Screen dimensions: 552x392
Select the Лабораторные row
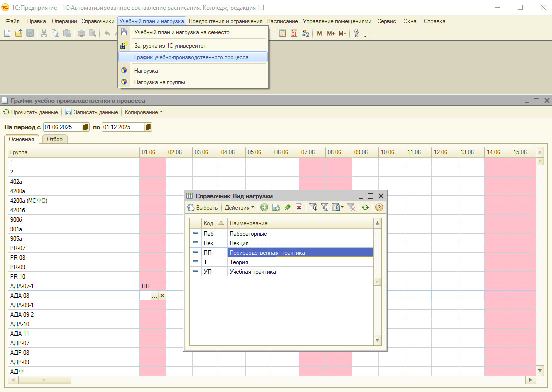point(282,234)
